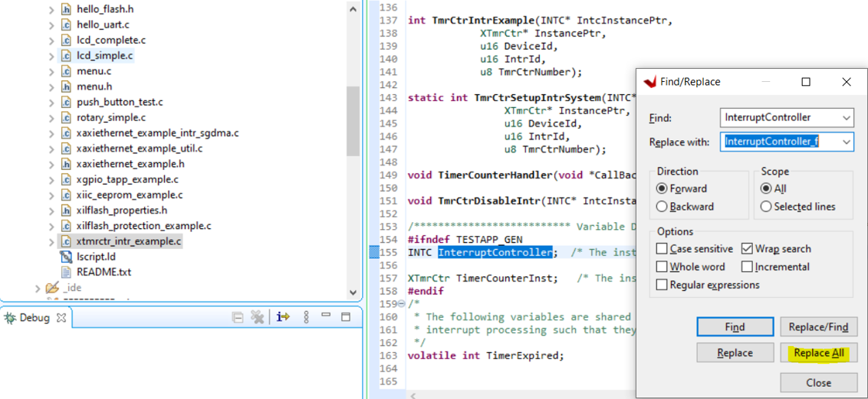Viewport: 868px width, 399px height.
Task: Remove all terminated launches in Debug view
Action: pyautogui.click(x=256, y=317)
